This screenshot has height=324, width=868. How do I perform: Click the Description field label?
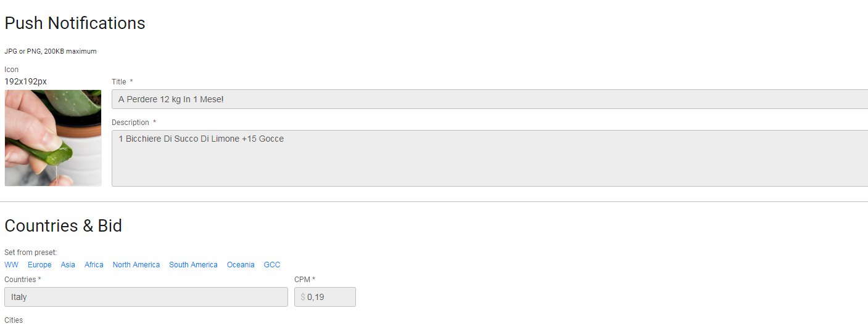tap(130, 123)
